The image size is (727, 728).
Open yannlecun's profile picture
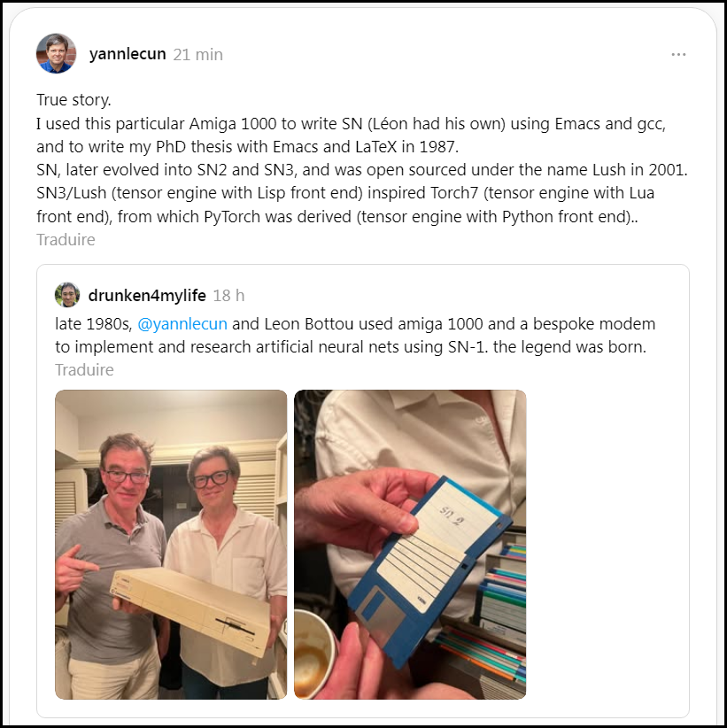56,53
